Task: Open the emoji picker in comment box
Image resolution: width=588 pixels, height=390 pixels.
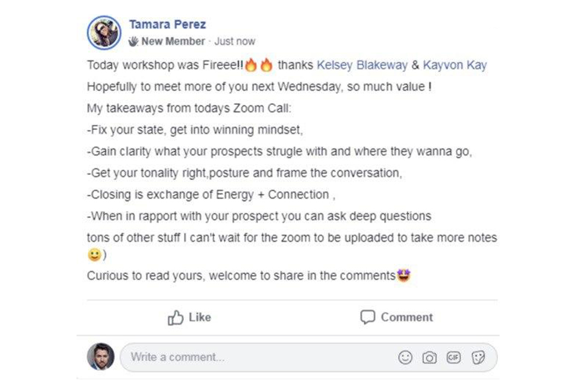Action: [x=405, y=357]
